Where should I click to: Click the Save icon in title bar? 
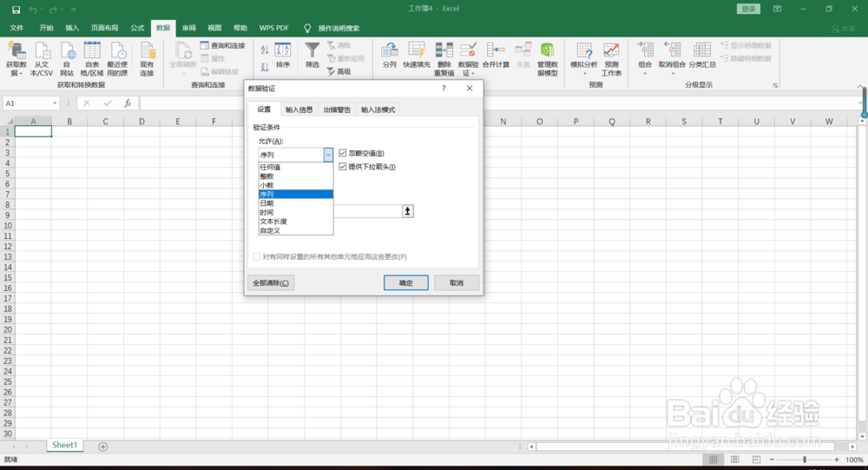click(x=16, y=10)
